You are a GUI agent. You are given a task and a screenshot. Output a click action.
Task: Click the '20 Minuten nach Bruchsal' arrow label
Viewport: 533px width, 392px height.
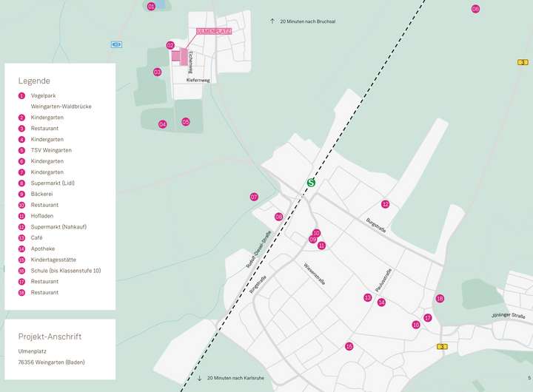[x=303, y=21]
